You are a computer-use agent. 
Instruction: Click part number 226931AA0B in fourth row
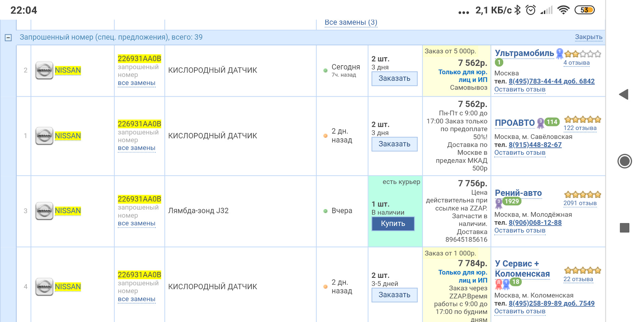(x=139, y=275)
